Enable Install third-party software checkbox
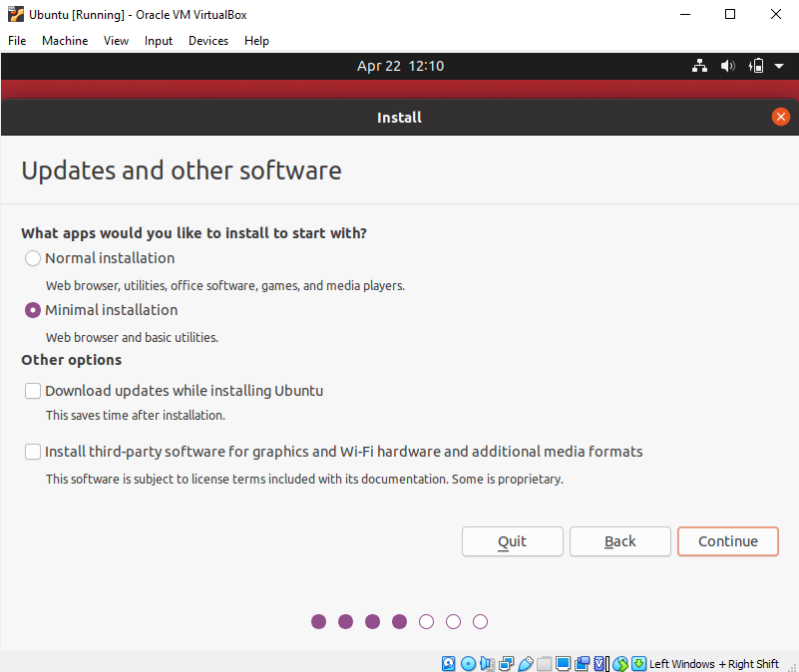 coord(33,452)
